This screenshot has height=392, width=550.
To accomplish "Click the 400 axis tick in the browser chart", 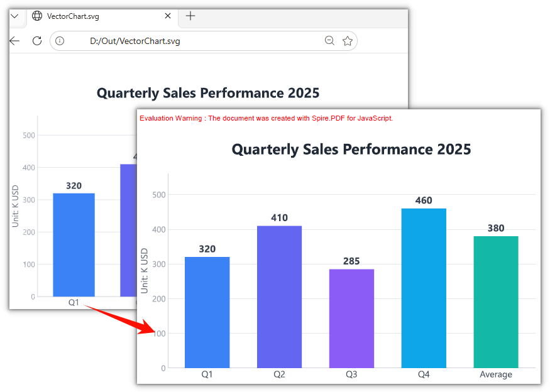I will (x=29, y=168).
